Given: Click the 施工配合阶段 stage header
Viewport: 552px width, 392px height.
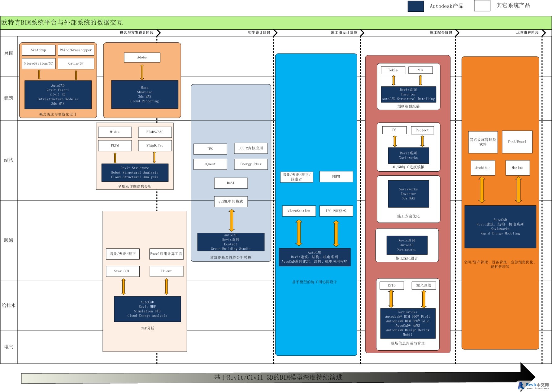Looking at the screenshot, I should [x=441, y=32].
